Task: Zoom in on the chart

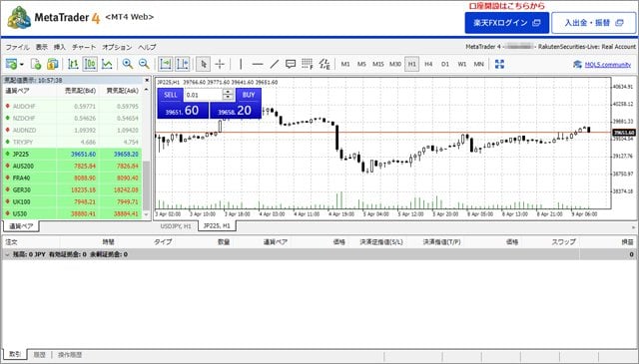Action: [x=128, y=64]
